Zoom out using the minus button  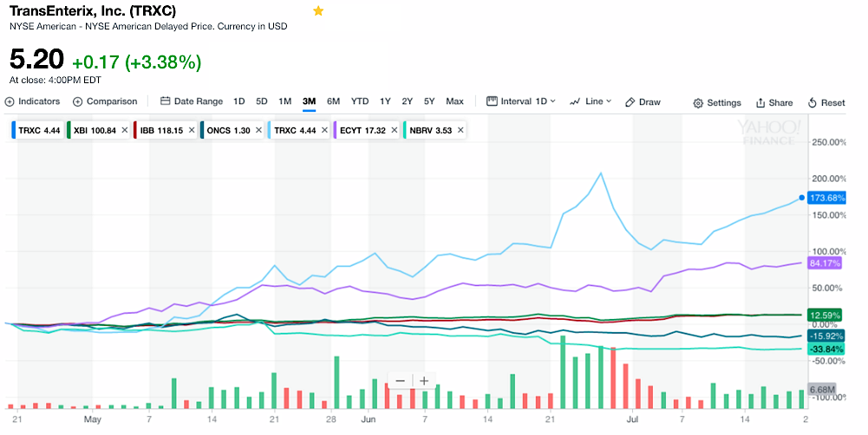tap(401, 380)
